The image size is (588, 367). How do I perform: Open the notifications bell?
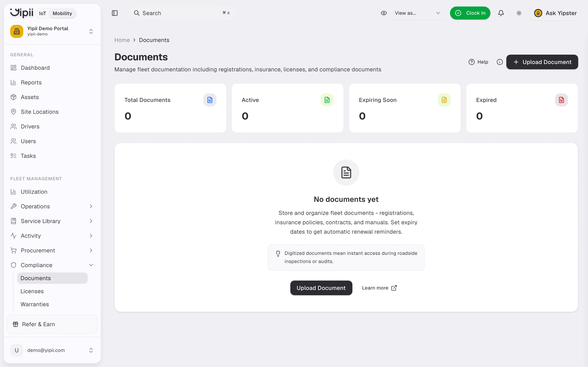coord(501,13)
